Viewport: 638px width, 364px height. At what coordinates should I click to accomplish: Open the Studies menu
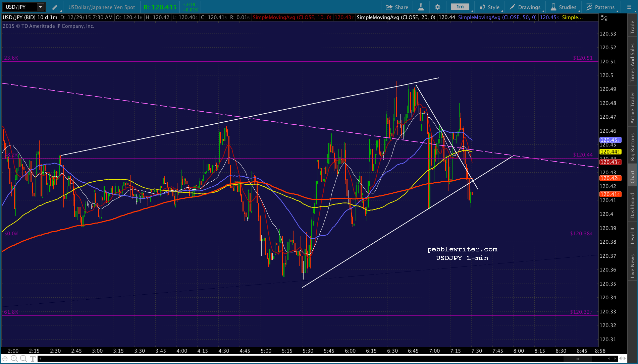pyautogui.click(x=564, y=7)
